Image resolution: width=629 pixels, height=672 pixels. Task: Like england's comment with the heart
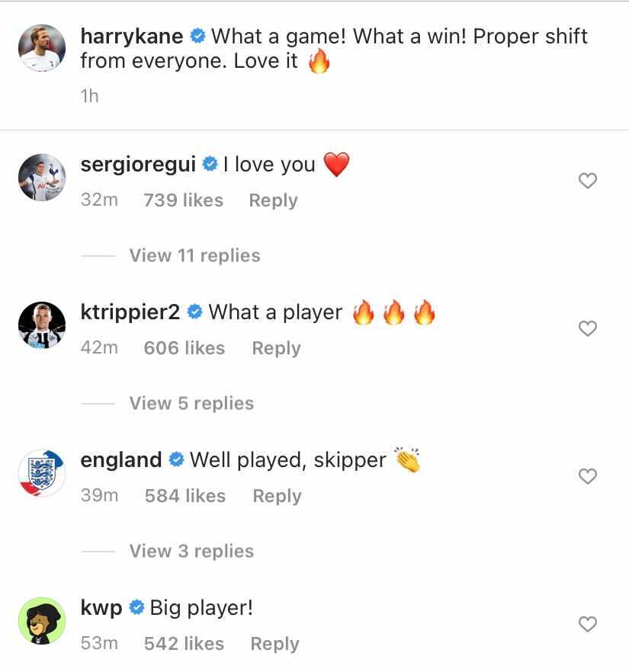(587, 477)
